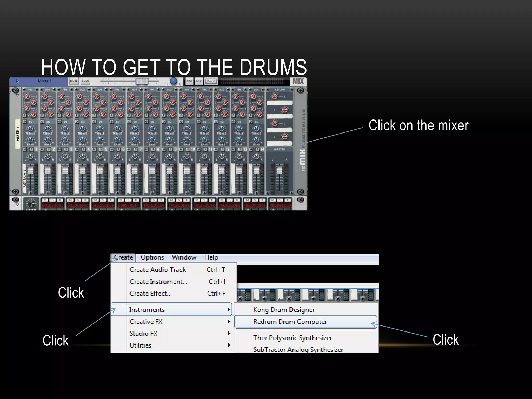Click the yellow MIXER 1 tape label
The width and height of the screenshot is (532, 399).
(18, 134)
